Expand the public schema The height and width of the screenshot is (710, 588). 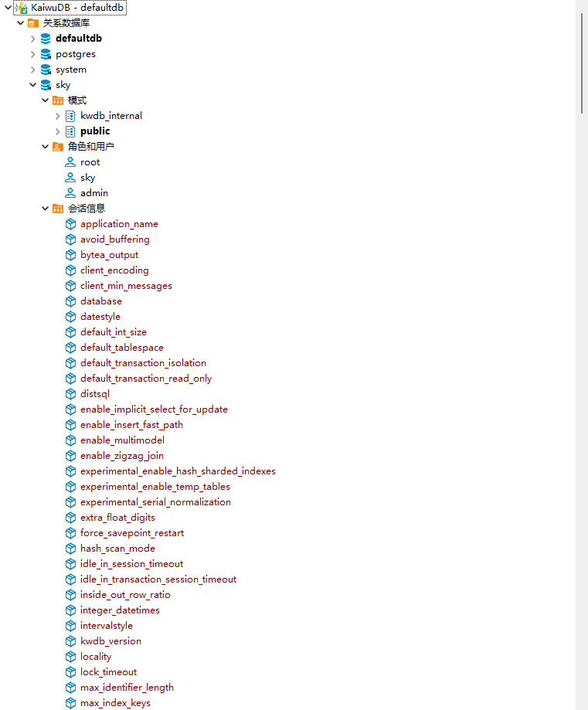coord(57,131)
